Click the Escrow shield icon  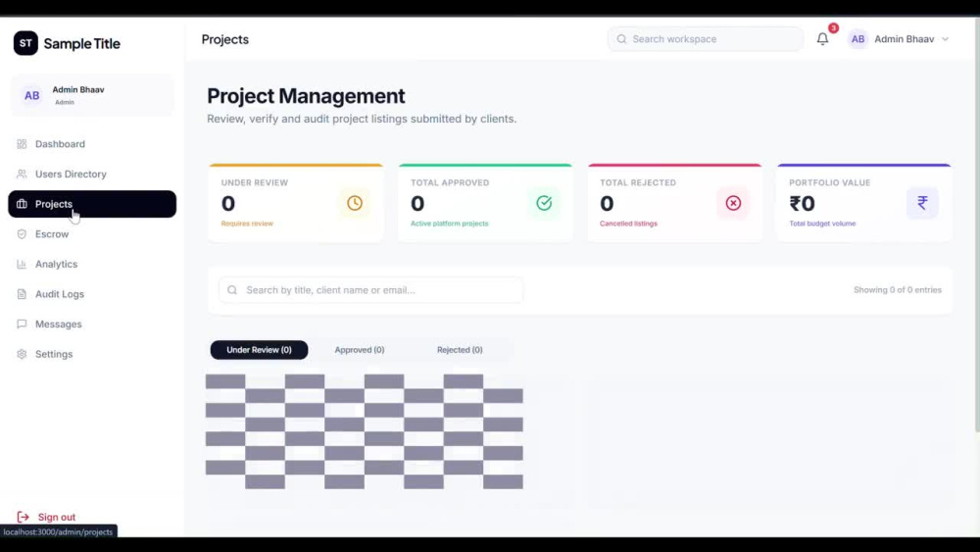tap(22, 233)
